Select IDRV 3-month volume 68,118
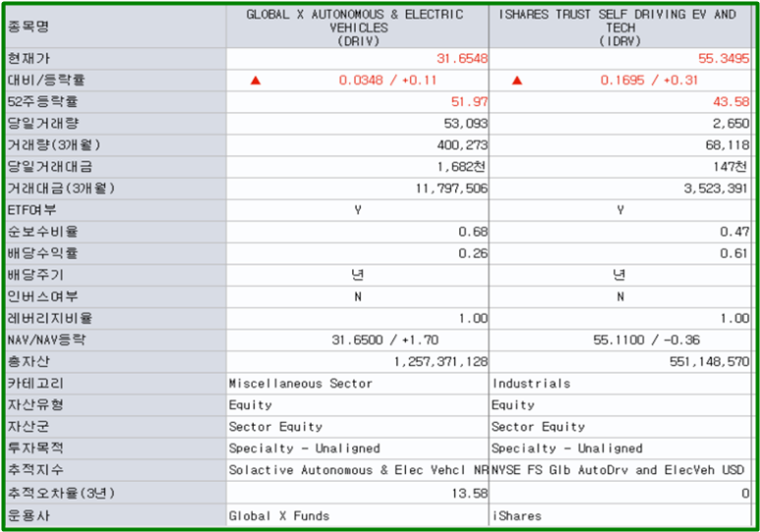Viewport: 760px width, 532px height. pyautogui.click(x=728, y=145)
